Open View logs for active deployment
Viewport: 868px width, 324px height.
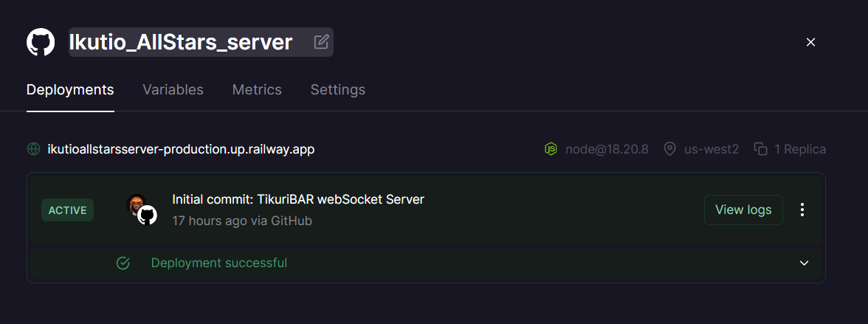(x=743, y=210)
